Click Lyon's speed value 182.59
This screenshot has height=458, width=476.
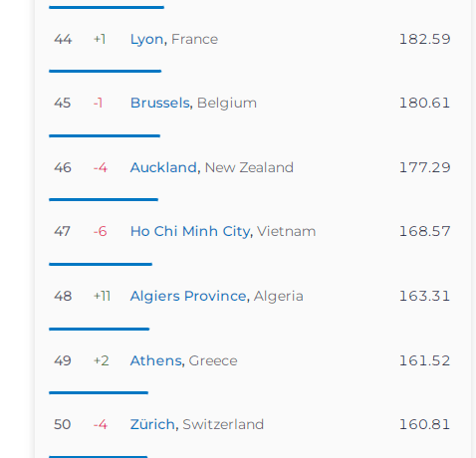point(424,39)
